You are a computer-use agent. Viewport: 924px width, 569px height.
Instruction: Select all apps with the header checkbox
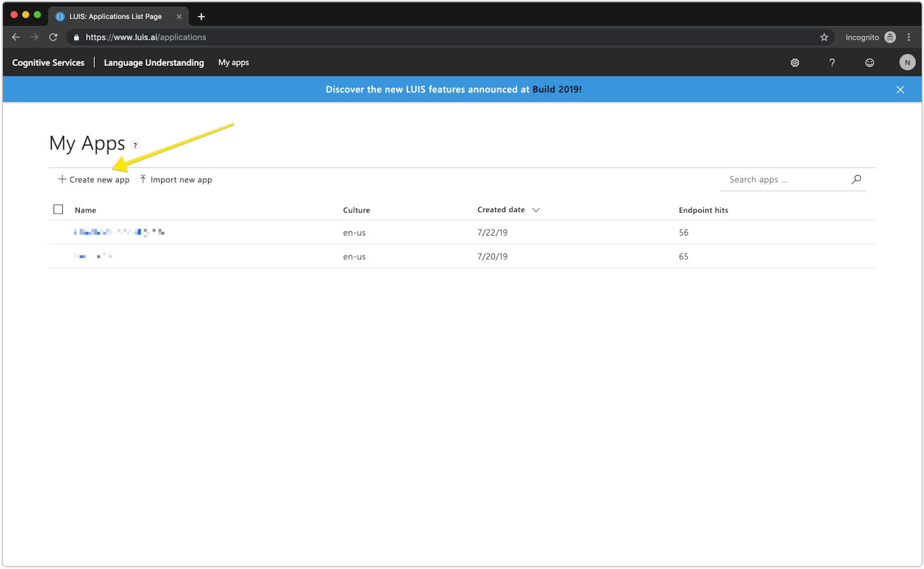click(x=58, y=209)
